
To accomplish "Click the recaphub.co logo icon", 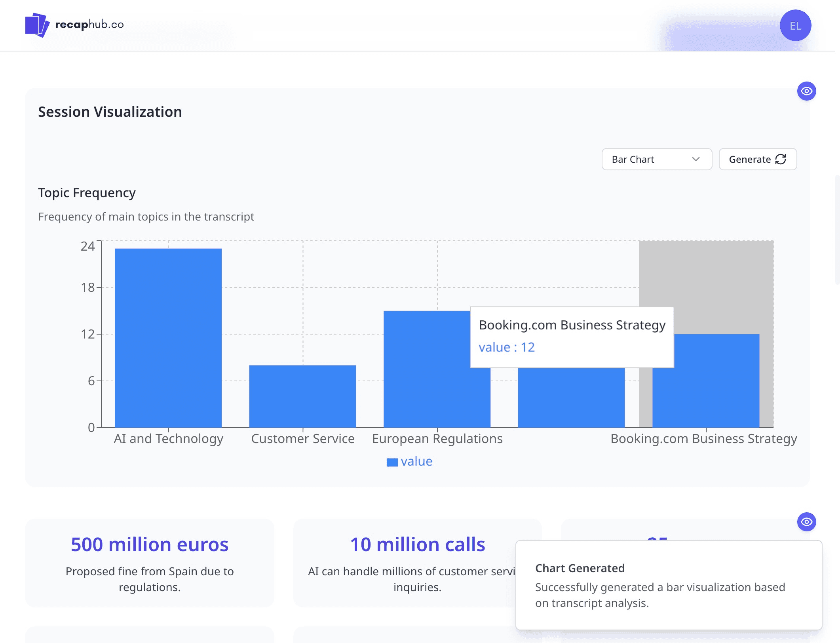I will pos(37,25).
